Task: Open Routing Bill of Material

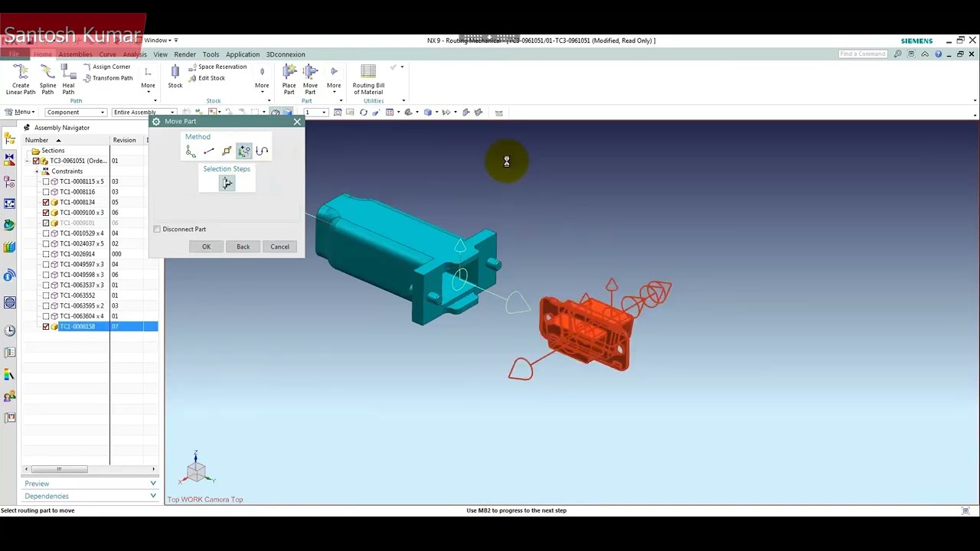Action: click(368, 80)
